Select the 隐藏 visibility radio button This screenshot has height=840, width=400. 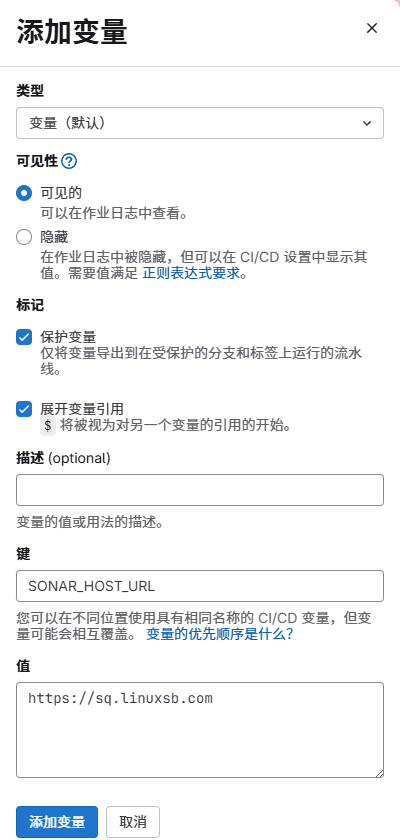(x=24, y=237)
